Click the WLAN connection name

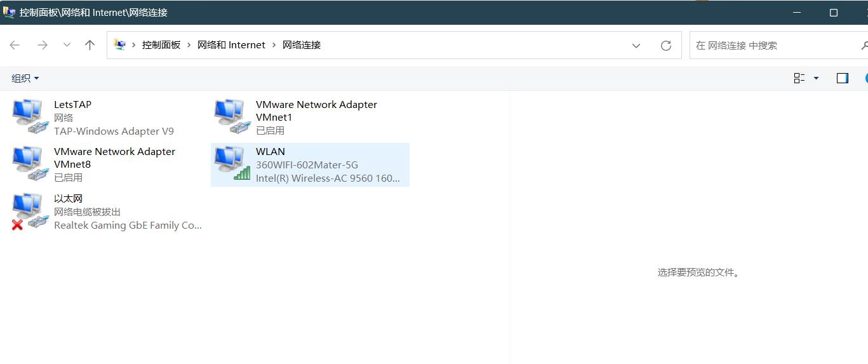270,151
